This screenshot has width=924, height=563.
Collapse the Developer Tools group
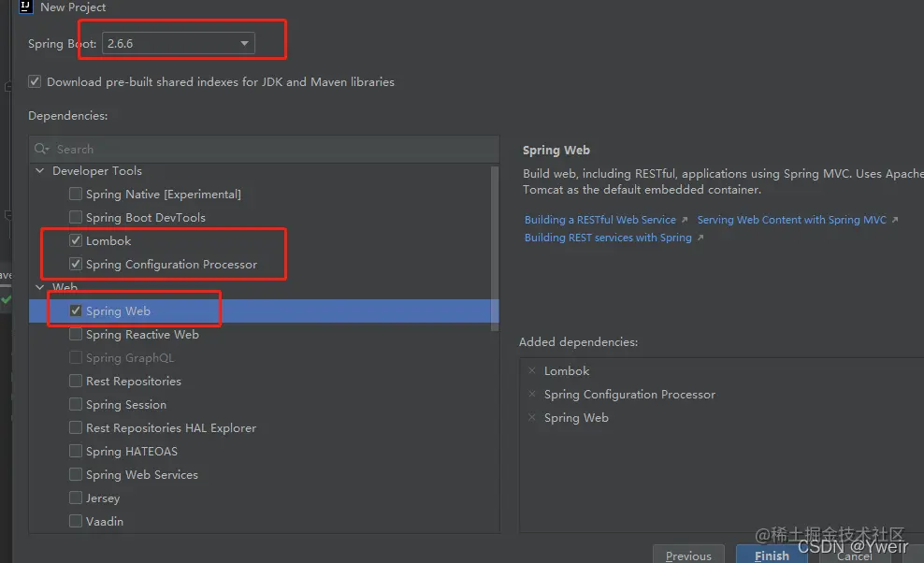(x=40, y=170)
